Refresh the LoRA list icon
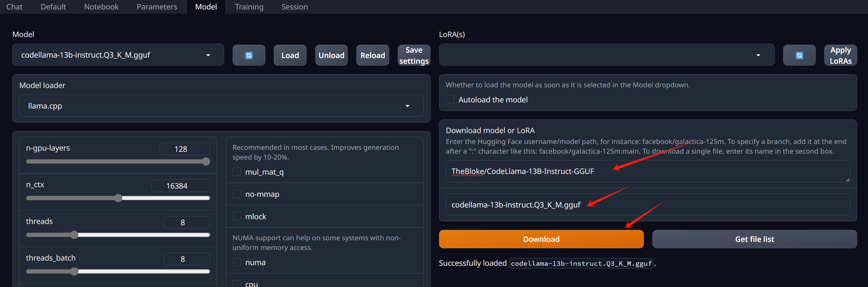The height and width of the screenshot is (287, 868). click(799, 55)
